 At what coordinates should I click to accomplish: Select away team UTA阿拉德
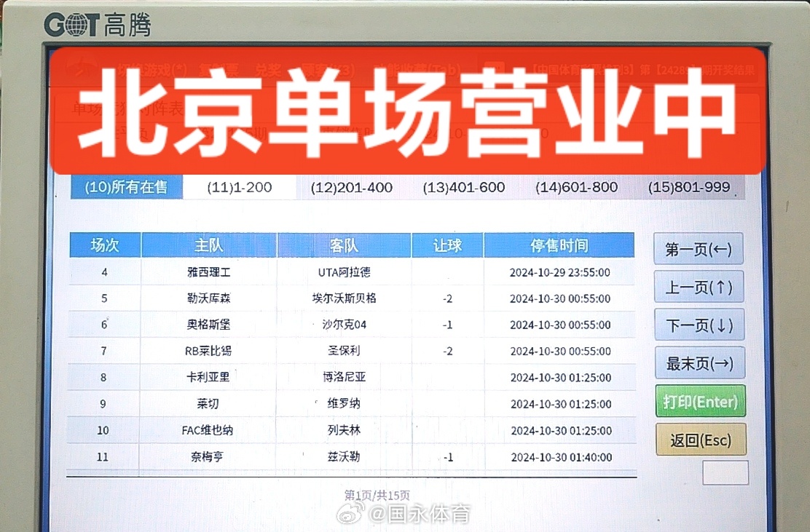coord(344,272)
